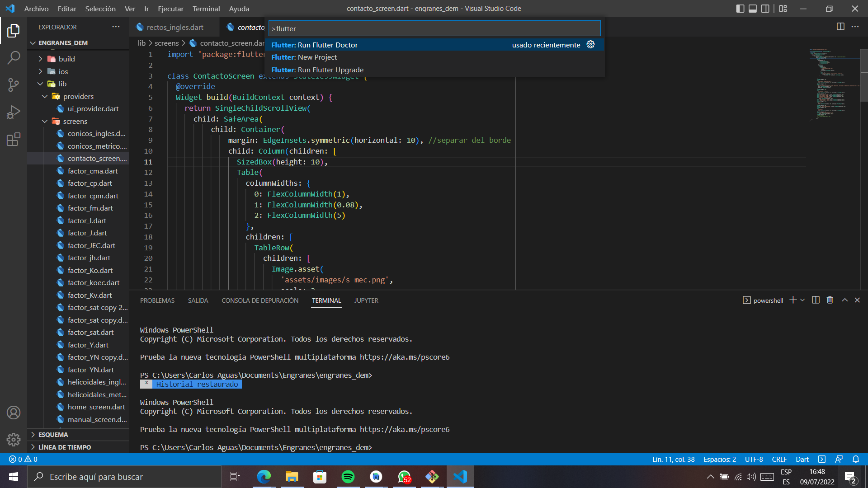The width and height of the screenshot is (868, 488).
Task: Select the rectos_ingles.dart editor tab
Action: (x=175, y=27)
